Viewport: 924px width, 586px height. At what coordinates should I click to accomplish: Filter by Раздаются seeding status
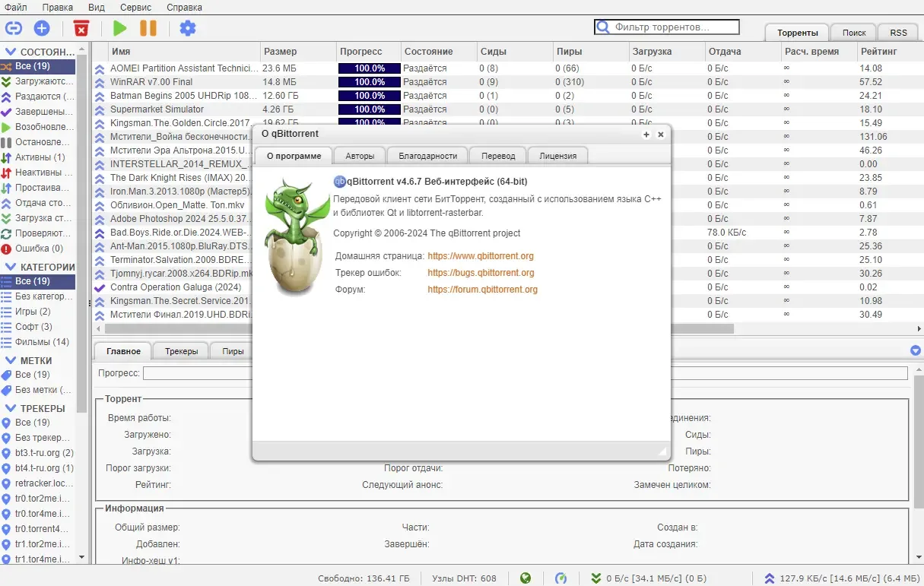38,97
